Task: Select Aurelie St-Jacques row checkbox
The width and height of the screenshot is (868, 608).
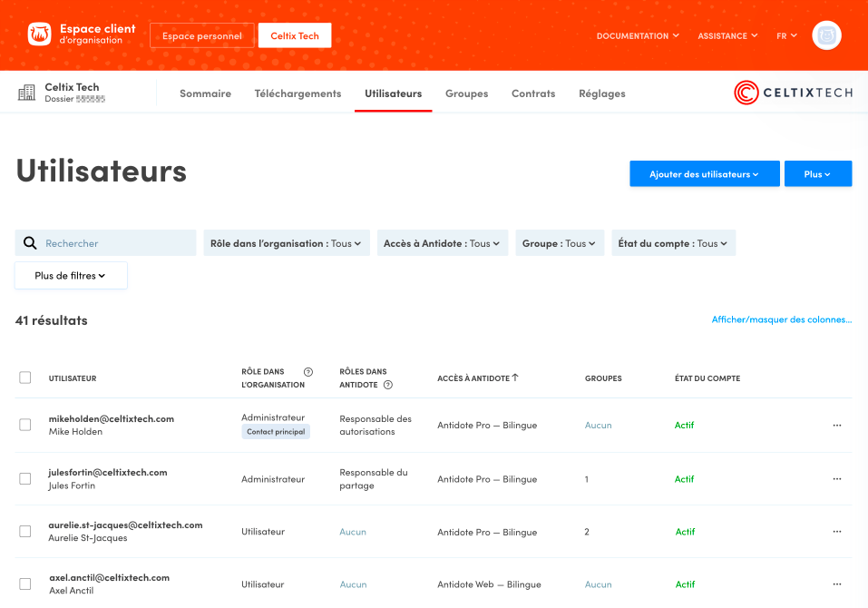Action: [x=25, y=532]
